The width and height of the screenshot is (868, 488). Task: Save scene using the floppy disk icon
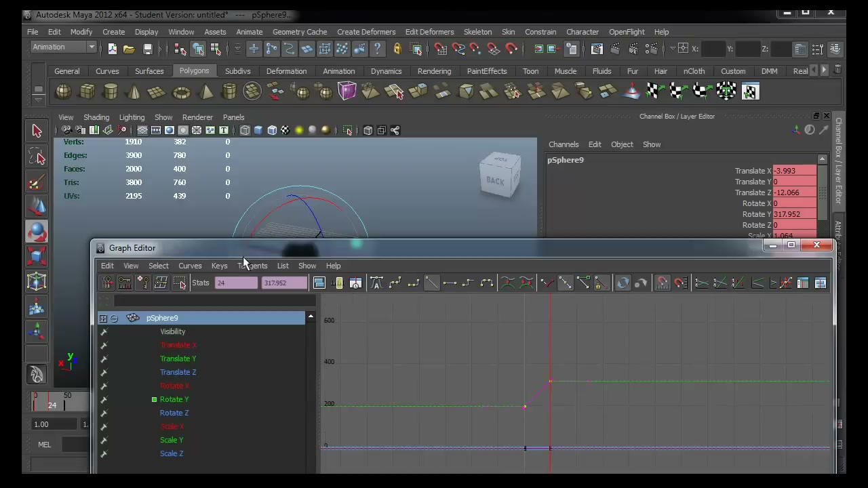147,49
